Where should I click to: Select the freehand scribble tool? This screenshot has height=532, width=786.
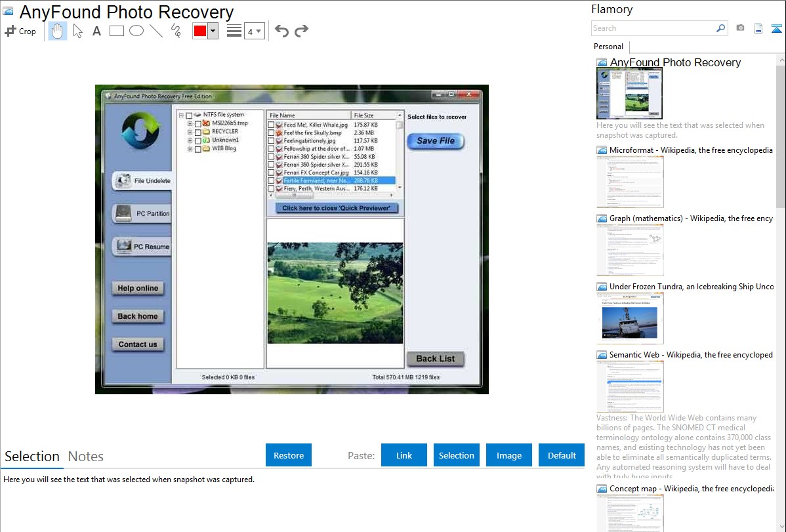[x=176, y=31]
